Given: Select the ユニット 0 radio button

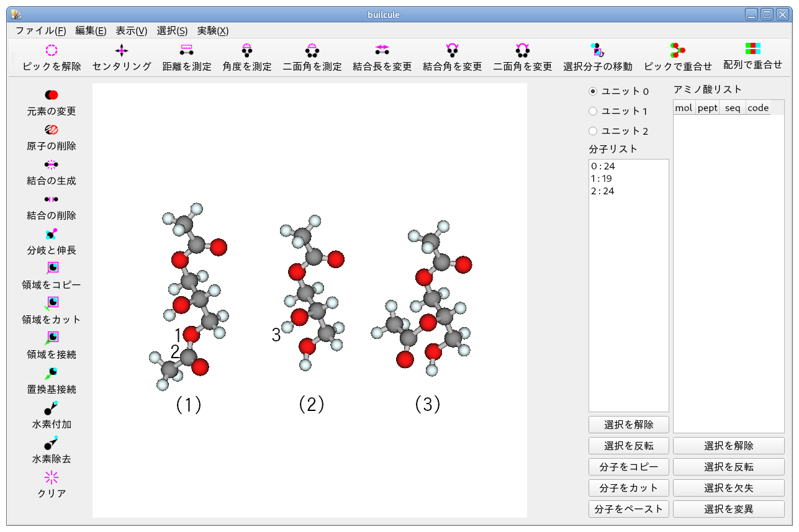Looking at the screenshot, I should [593, 91].
